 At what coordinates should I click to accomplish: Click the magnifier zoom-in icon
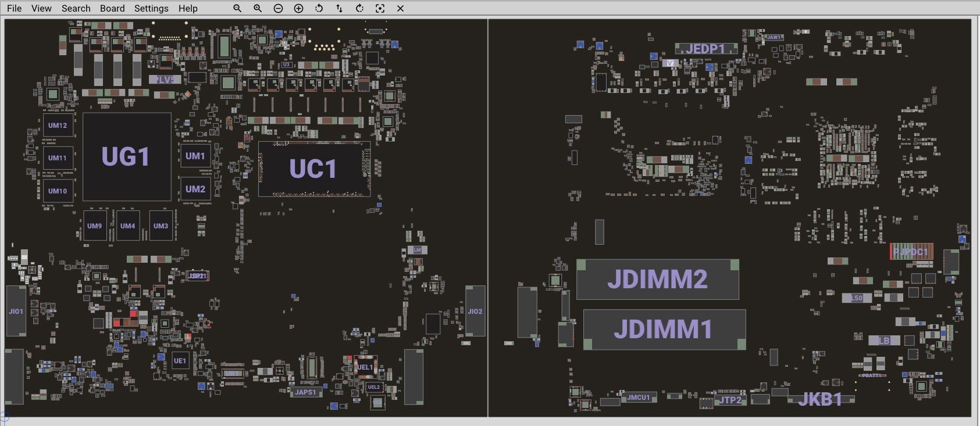click(x=258, y=8)
